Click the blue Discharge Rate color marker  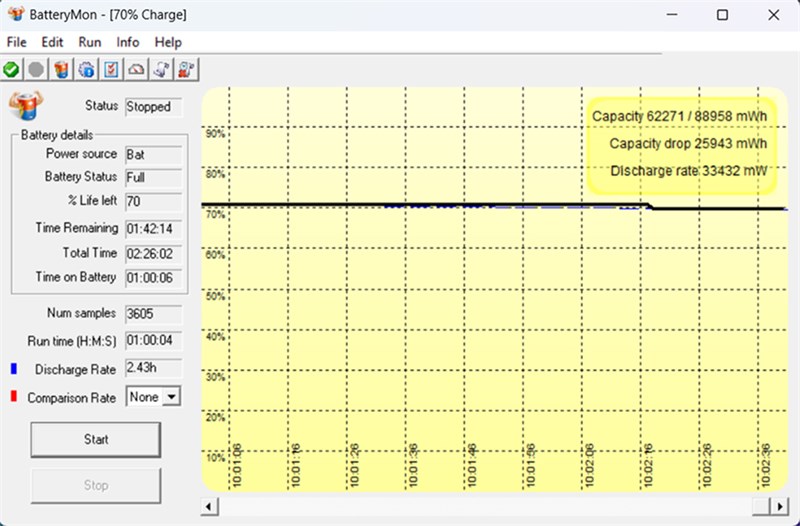[14, 369]
